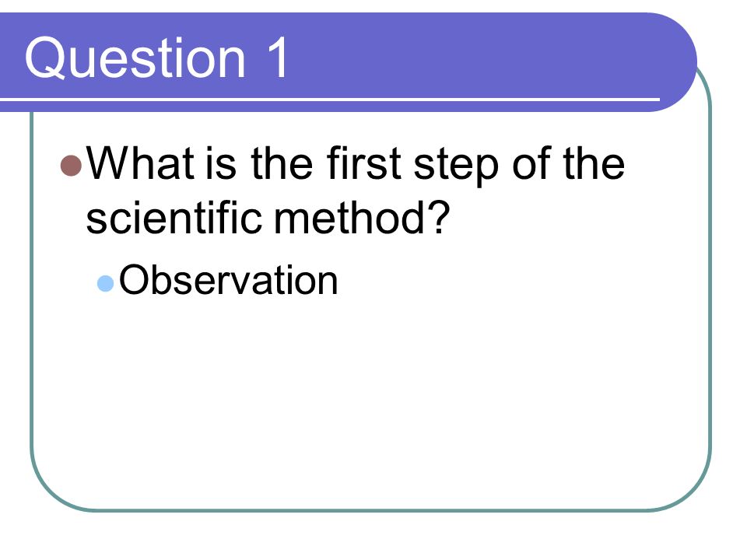This screenshot has width=747, height=560.
Task: Click the word 'the' ending the first line
Action: [593, 163]
